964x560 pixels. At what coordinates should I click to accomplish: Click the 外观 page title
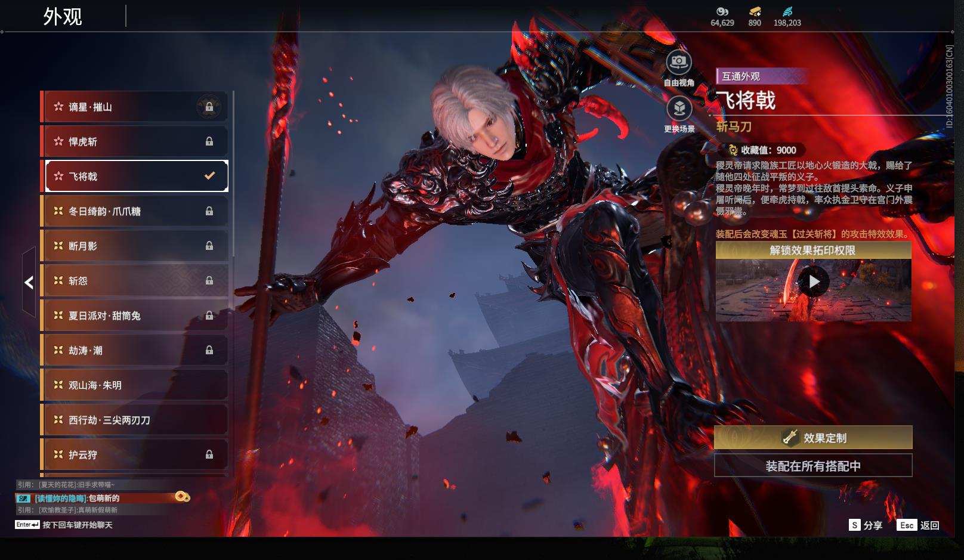click(63, 16)
